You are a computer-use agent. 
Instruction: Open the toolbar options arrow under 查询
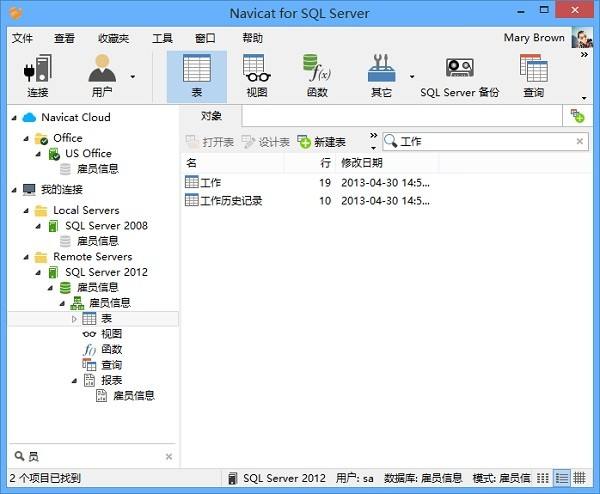(584, 98)
